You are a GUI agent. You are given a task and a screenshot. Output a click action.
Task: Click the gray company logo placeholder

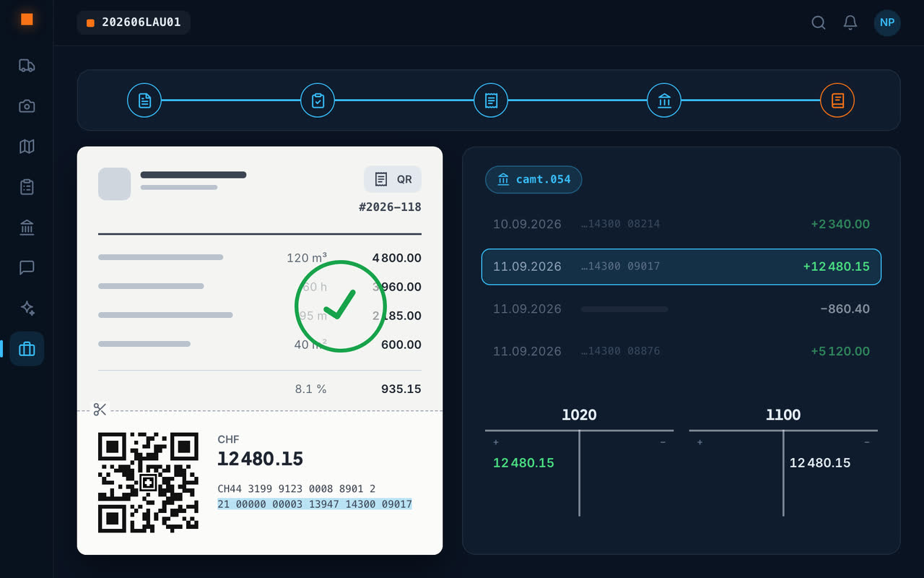(114, 184)
